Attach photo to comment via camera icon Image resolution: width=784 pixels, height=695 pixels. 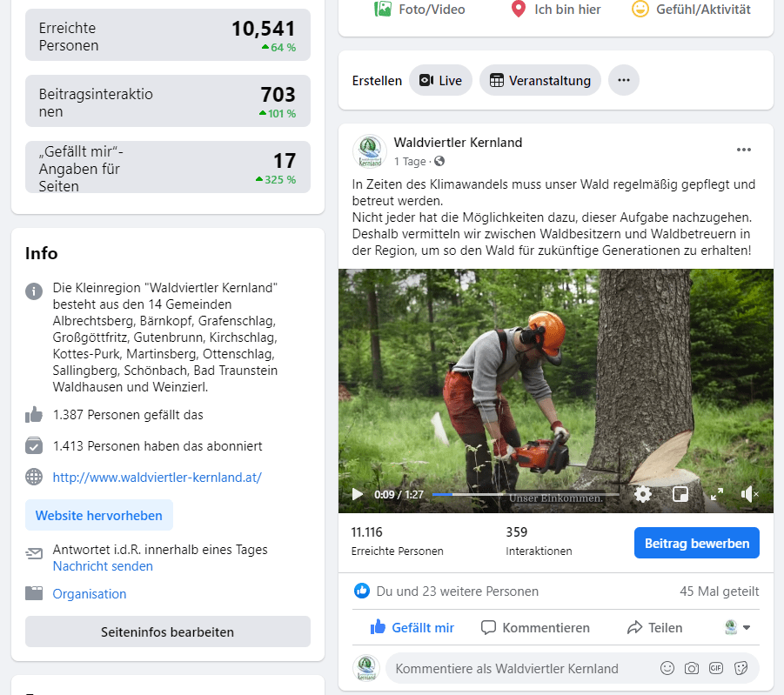click(692, 668)
